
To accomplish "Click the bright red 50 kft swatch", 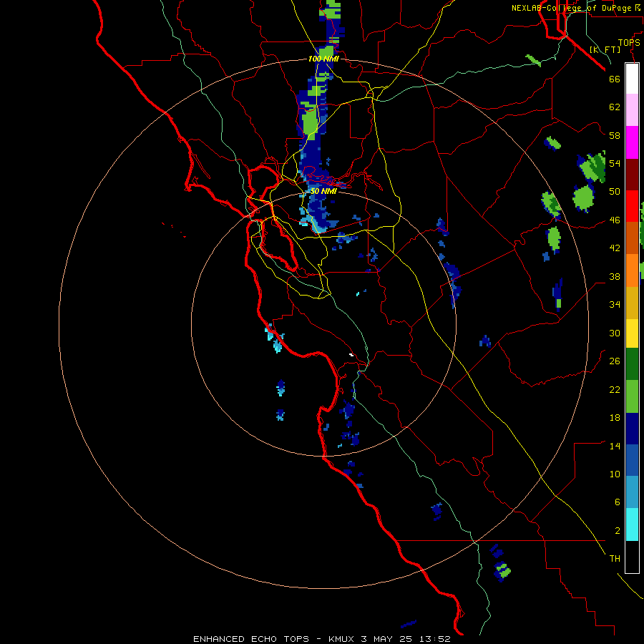I will click(632, 206).
